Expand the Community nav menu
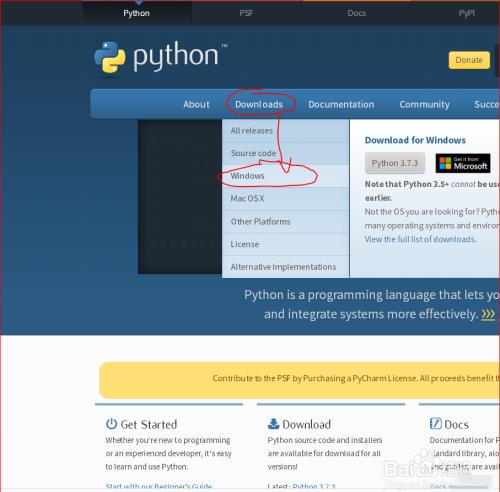The width and height of the screenshot is (500, 492). pyautogui.click(x=424, y=104)
